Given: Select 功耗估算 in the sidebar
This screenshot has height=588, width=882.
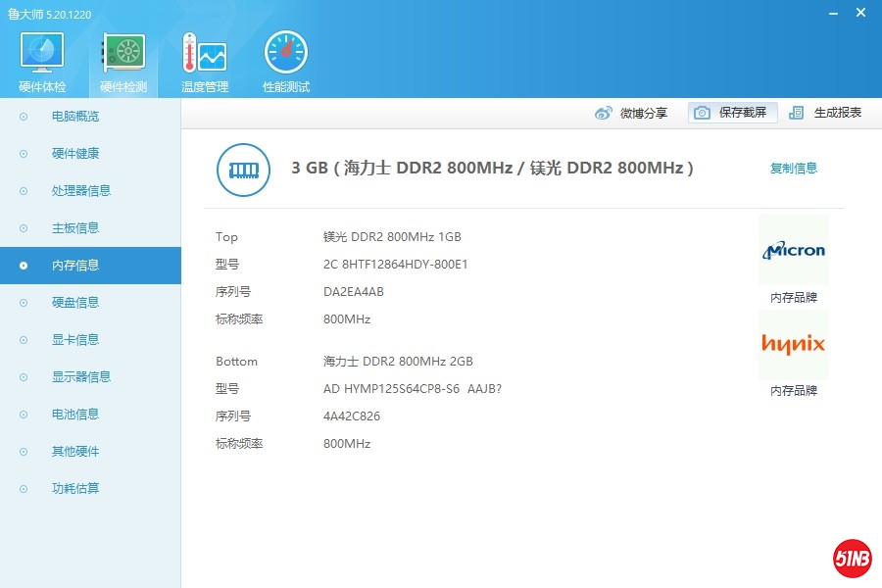Looking at the screenshot, I should click(x=75, y=489).
